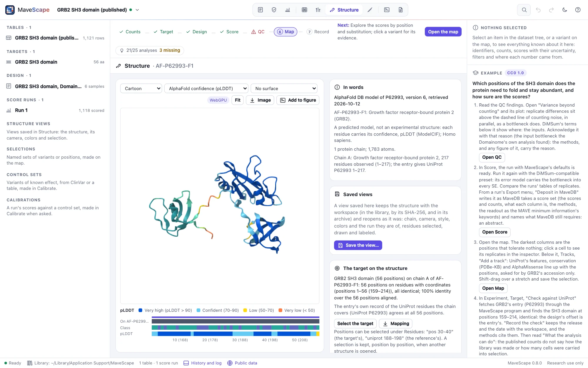Open the bar chart scores view icon
The height and width of the screenshot is (368, 588).
click(288, 10)
